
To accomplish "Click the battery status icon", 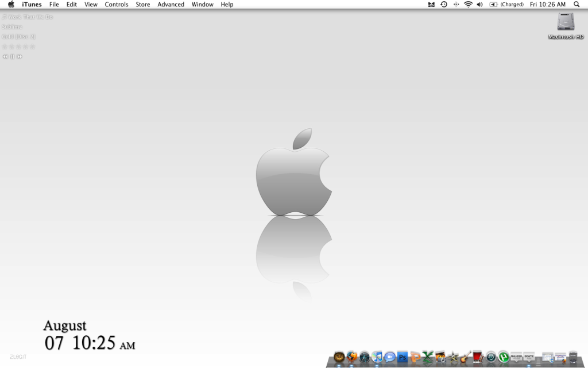I will click(x=493, y=5).
